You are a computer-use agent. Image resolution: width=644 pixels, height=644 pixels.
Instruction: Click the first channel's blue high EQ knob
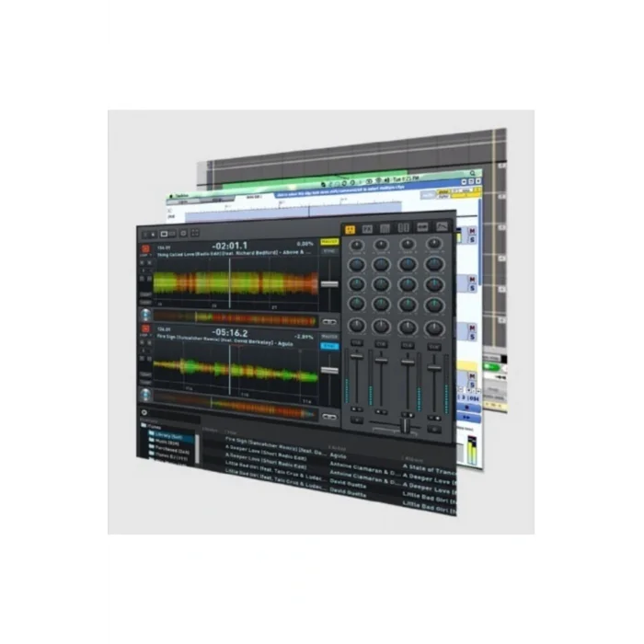[x=357, y=265]
